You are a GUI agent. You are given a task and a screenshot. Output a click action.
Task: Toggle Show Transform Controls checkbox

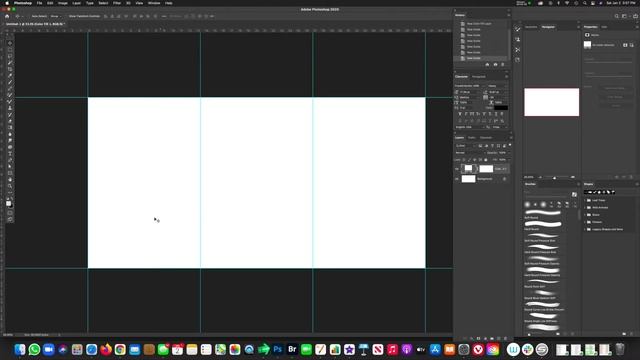tap(67, 16)
